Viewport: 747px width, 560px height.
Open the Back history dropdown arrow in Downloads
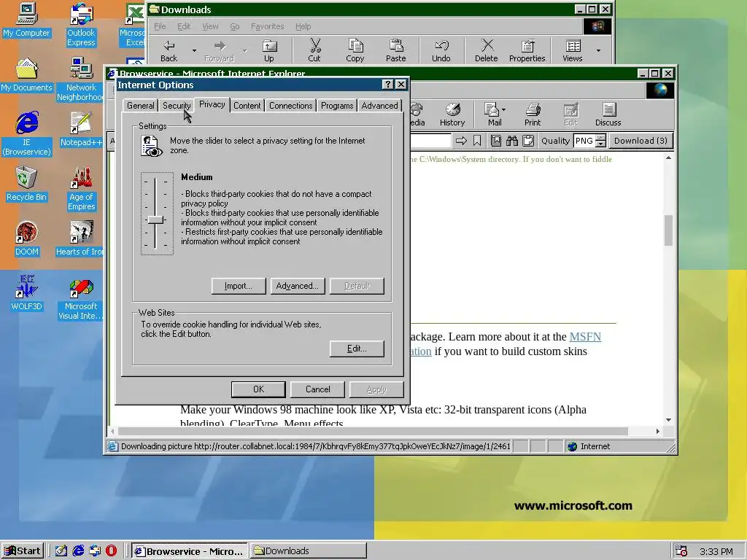point(194,50)
